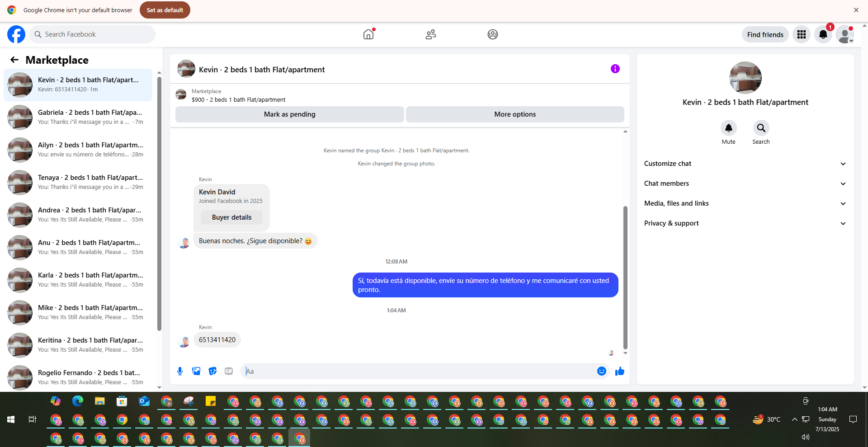Open the Windows action center notifications
Image resolution: width=868 pixels, height=447 pixels.
point(853,419)
